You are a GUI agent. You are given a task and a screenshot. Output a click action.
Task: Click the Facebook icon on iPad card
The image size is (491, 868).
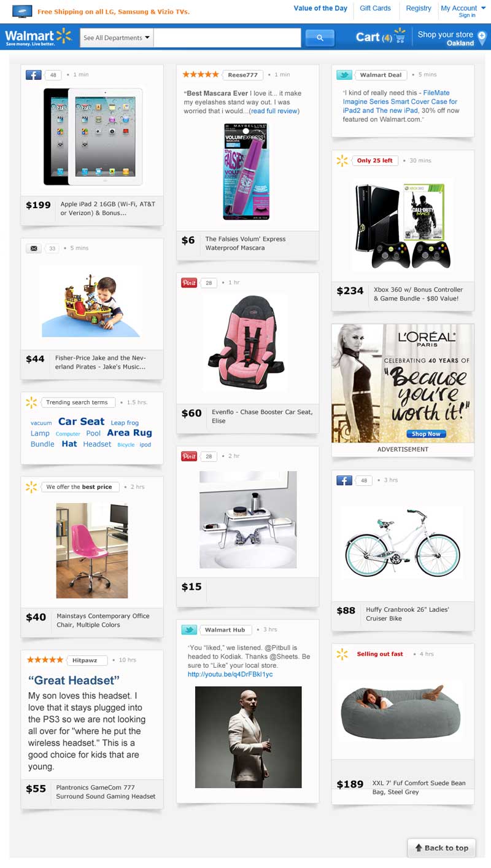33,75
